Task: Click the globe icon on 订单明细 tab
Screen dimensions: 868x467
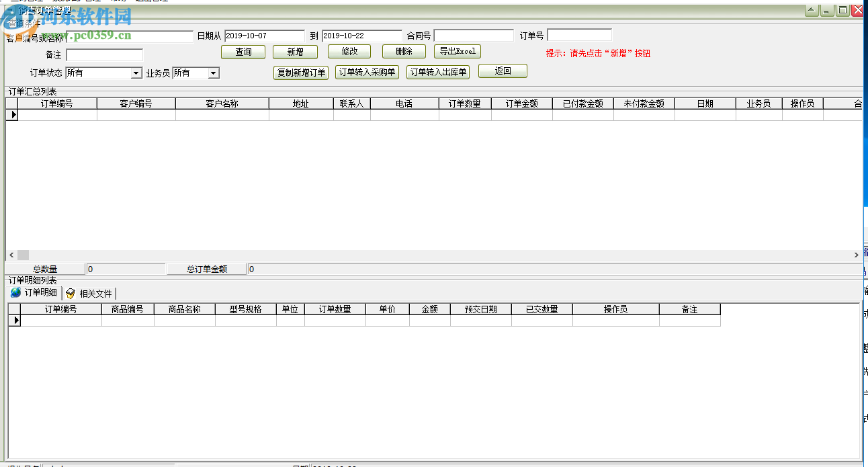Action: click(x=16, y=293)
